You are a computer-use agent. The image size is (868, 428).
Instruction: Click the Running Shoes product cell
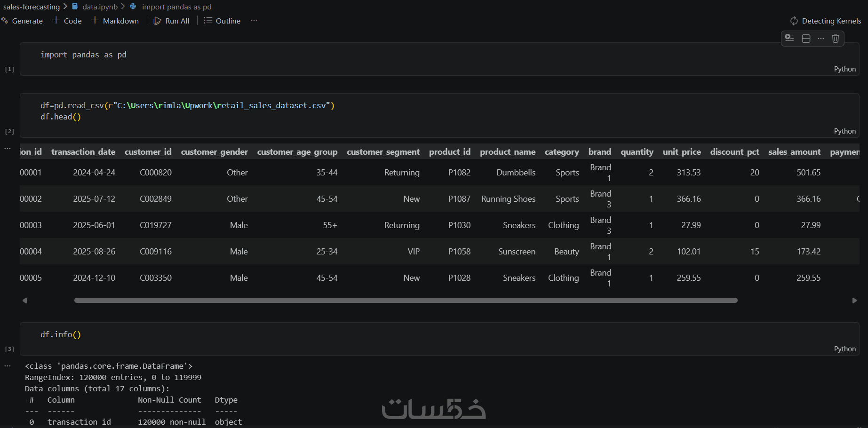click(x=509, y=199)
